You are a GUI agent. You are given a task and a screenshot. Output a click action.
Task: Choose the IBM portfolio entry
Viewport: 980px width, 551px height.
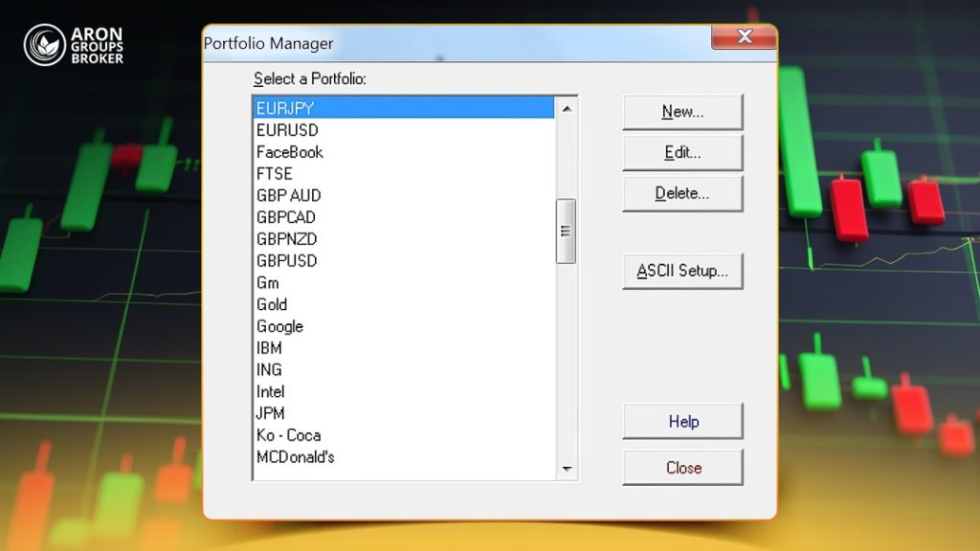tap(404, 348)
